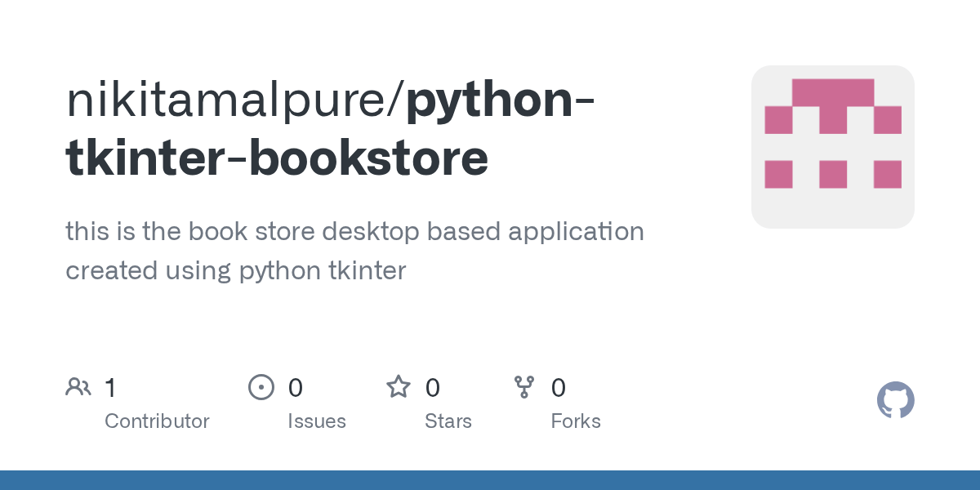
Task: Click the stars count 0
Action: (433, 388)
